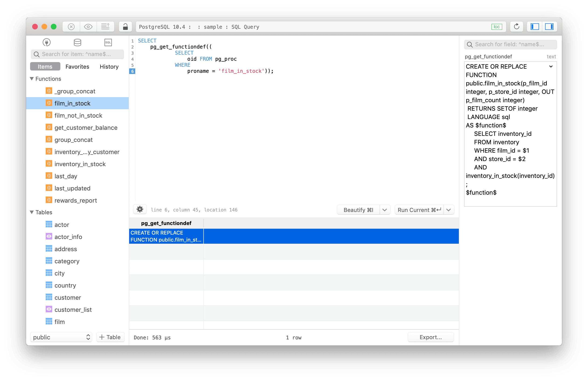Click the actor table grid icon
This screenshot has height=380, width=588.
pos(49,225)
